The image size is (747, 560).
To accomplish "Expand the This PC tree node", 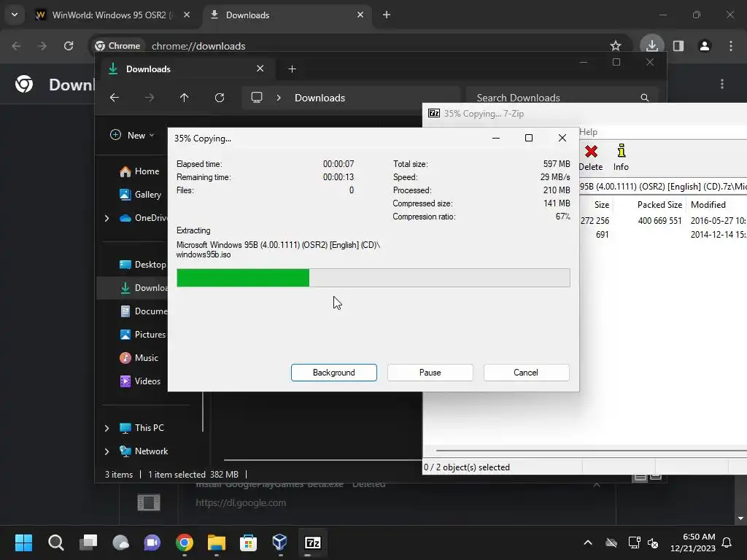I will [x=107, y=428].
